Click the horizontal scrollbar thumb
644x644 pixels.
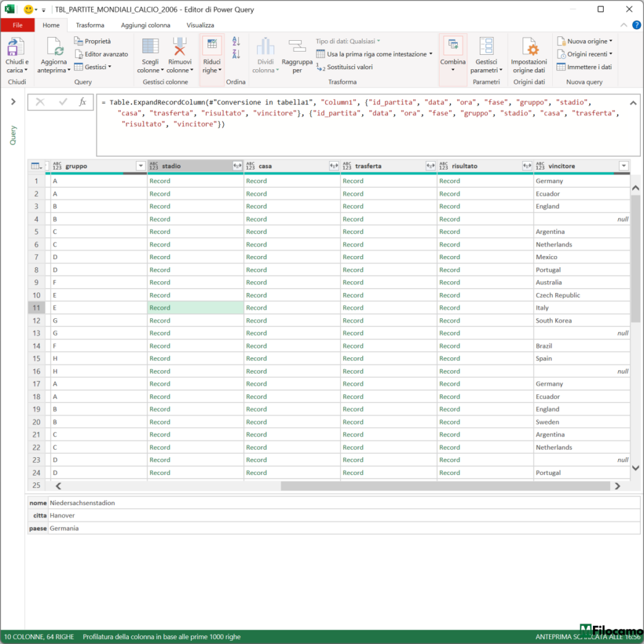[x=445, y=486]
